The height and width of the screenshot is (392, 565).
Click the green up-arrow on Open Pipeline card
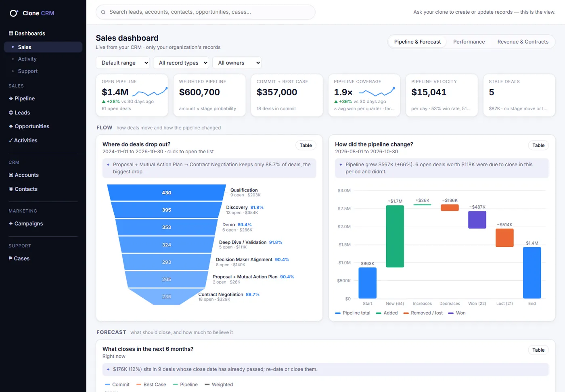pyautogui.click(x=104, y=102)
